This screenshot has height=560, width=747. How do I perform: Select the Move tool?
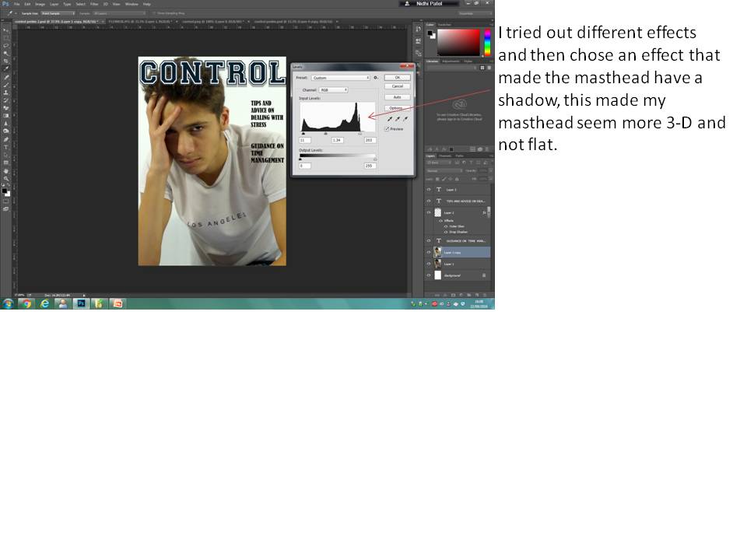point(5,30)
